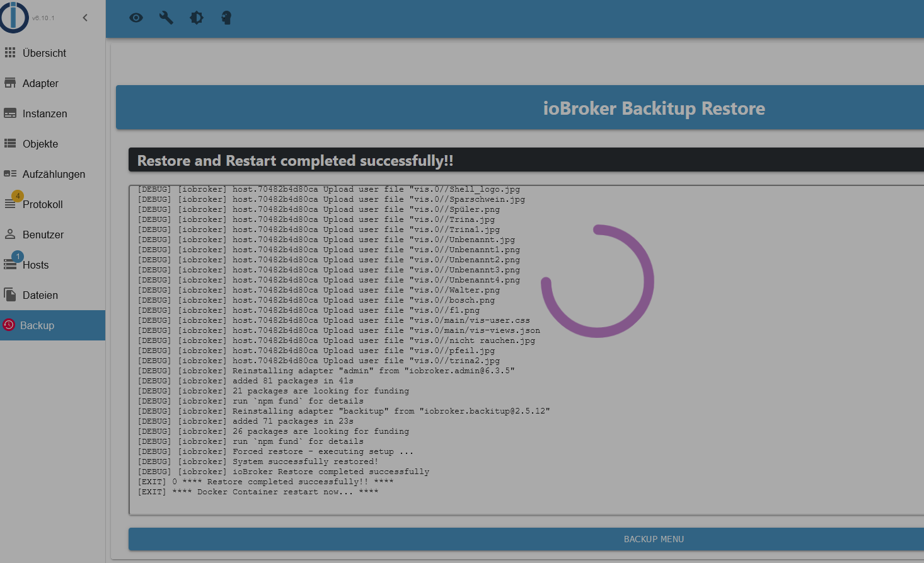The height and width of the screenshot is (563, 924).
Task: Click log line Reinstalling adapter "backitup"
Action: point(344,411)
